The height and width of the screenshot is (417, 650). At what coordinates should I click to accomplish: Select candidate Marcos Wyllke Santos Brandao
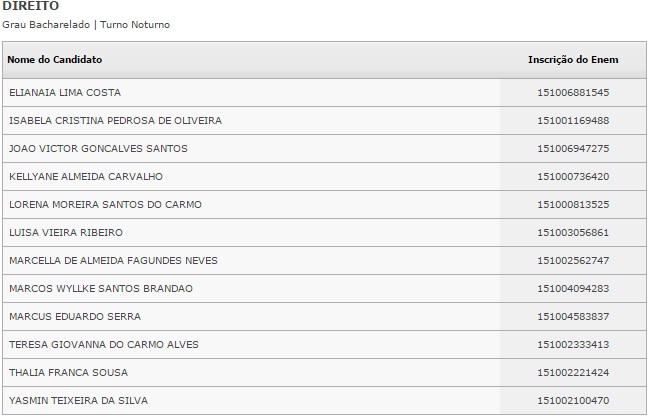click(101, 289)
